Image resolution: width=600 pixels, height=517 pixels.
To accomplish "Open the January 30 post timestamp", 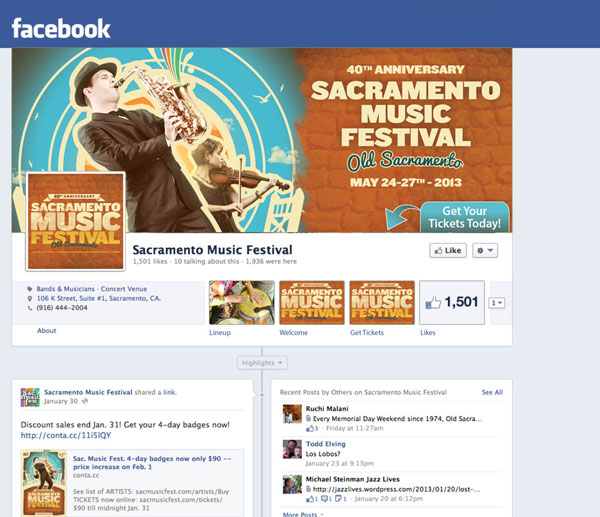I will (x=61, y=401).
